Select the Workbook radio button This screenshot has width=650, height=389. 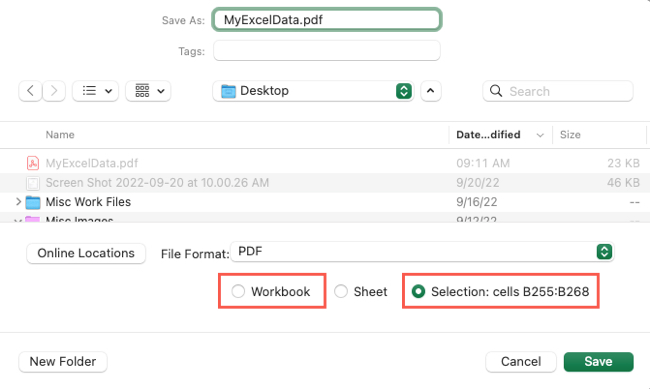238,291
